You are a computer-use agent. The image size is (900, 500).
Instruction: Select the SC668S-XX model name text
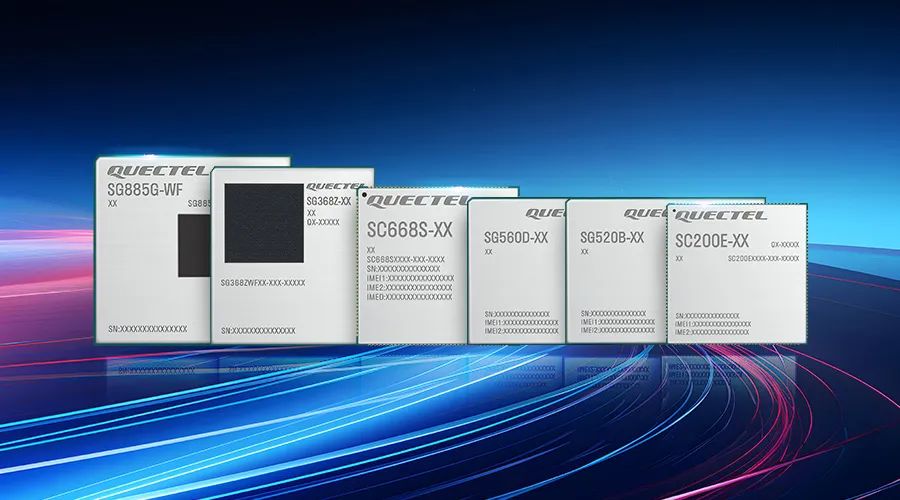coord(409,230)
